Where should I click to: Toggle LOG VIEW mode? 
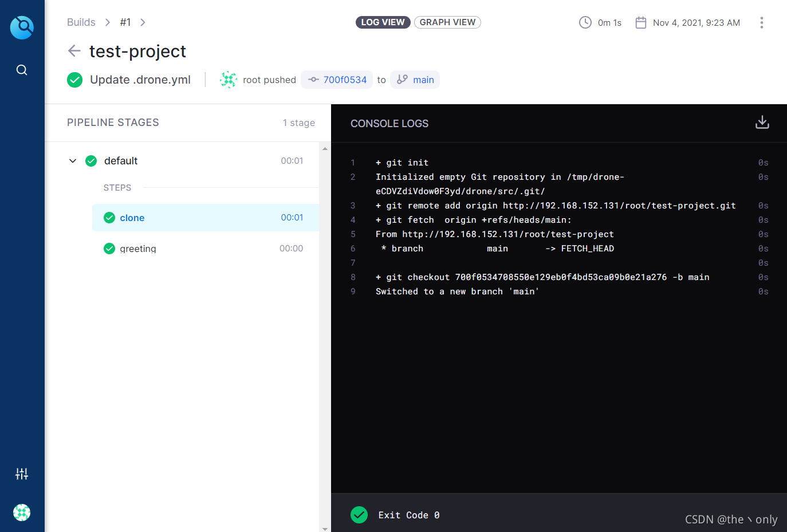coord(383,22)
